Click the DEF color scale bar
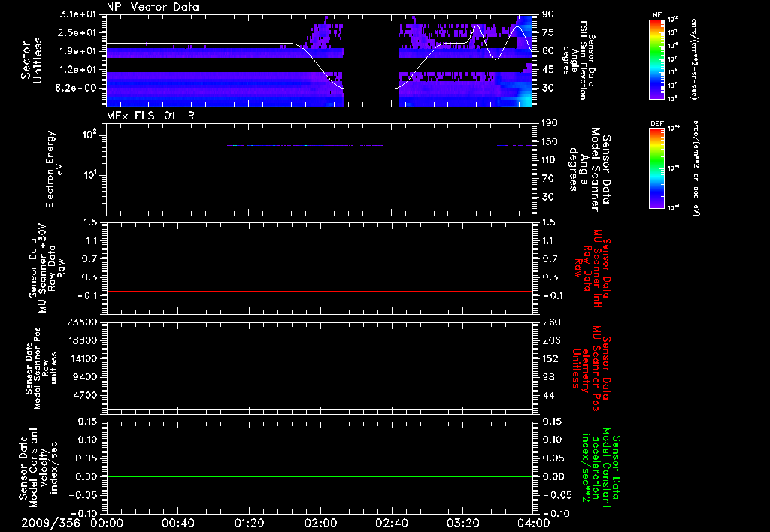770x532 pixels. coord(656,168)
